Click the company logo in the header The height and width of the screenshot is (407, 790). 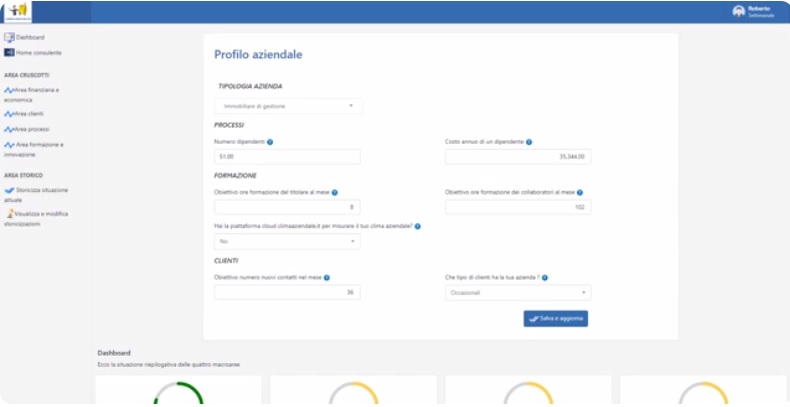[17, 12]
